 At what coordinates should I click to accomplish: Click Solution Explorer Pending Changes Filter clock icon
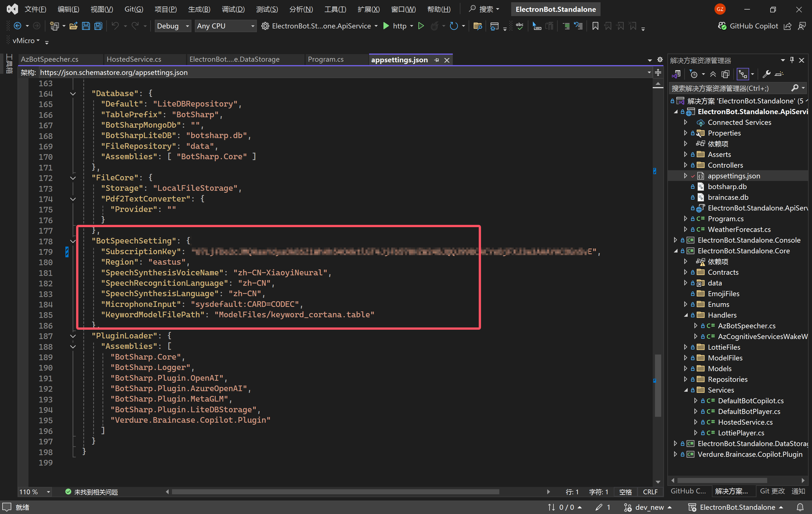pos(694,74)
